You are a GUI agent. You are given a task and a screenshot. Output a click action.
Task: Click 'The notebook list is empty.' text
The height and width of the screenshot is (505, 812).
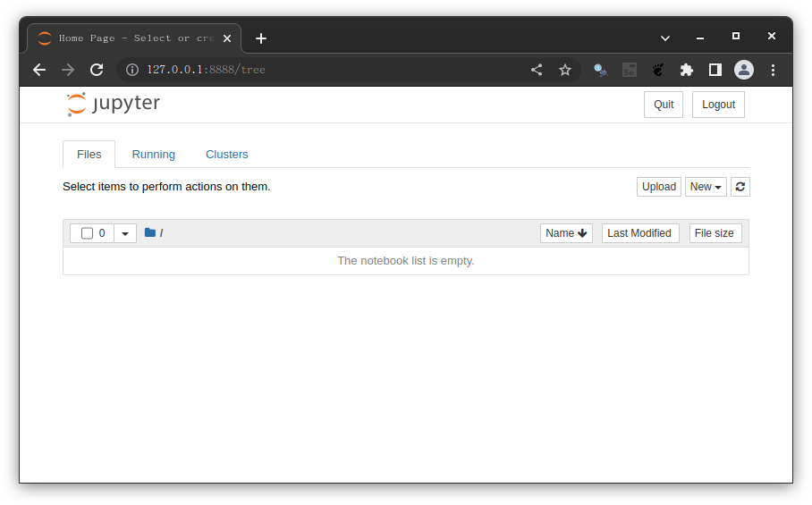(406, 261)
